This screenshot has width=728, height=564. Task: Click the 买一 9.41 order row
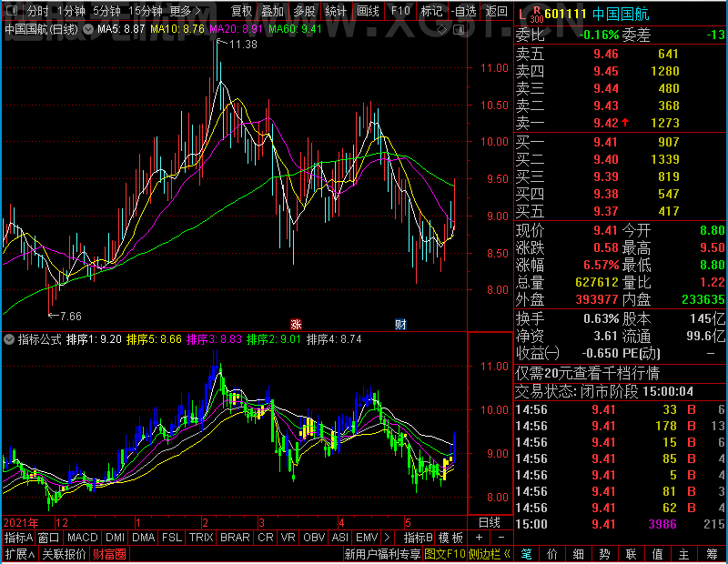pyautogui.click(x=621, y=142)
